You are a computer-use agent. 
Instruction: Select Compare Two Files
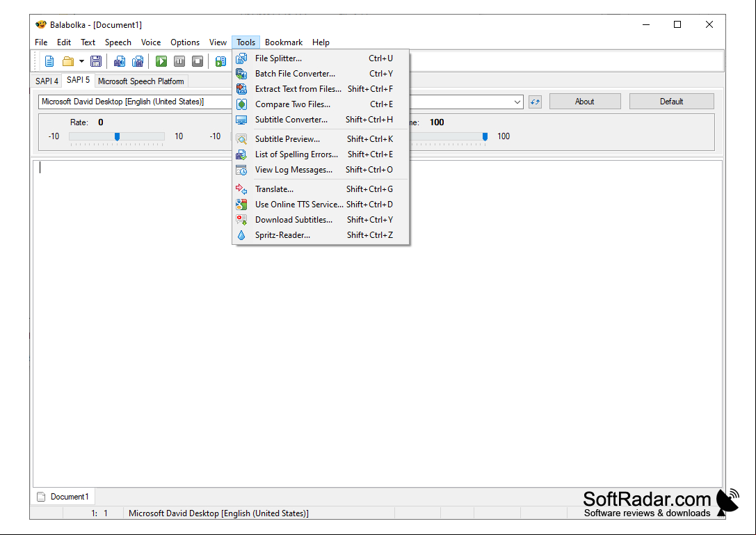(321, 104)
